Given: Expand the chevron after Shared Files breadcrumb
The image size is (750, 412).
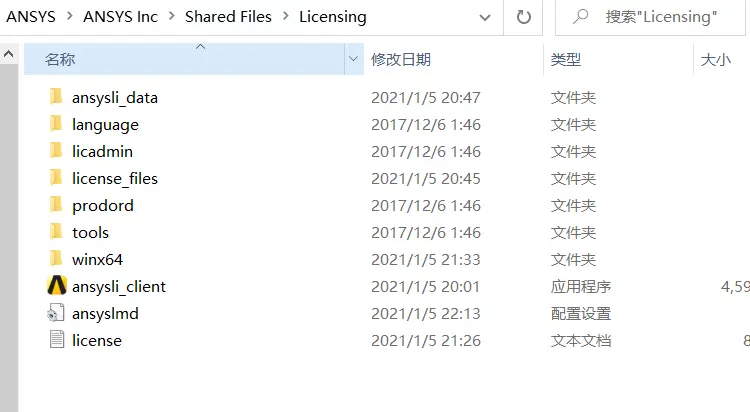Looking at the screenshot, I should pyautogui.click(x=286, y=16).
